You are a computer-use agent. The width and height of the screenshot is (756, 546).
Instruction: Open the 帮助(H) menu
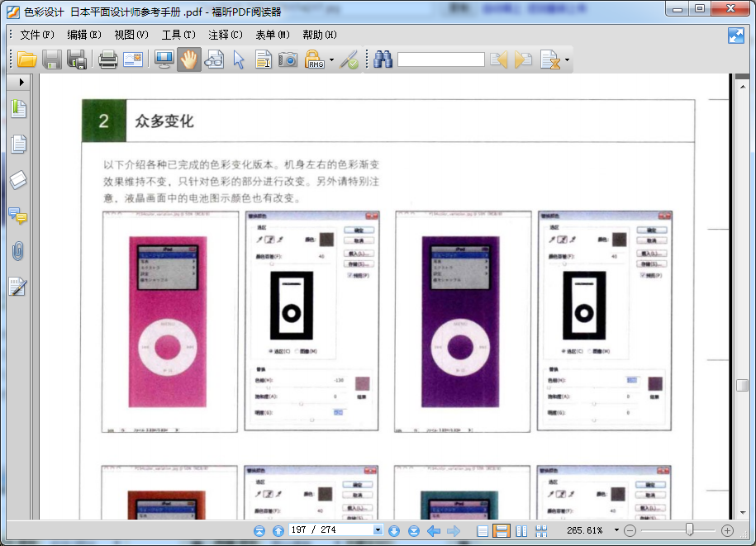pyautogui.click(x=320, y=35)
